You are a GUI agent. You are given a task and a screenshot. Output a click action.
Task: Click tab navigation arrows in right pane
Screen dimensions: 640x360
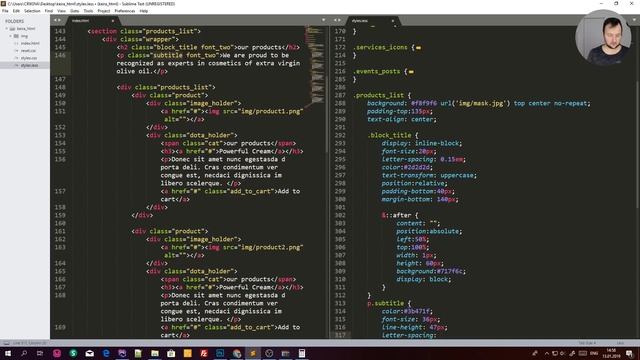(337, 20)
